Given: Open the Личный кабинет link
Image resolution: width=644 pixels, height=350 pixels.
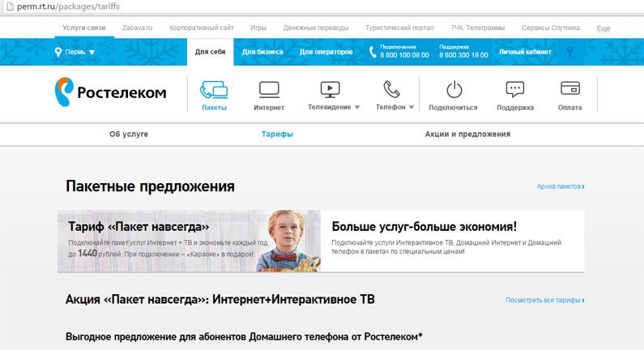Looking at the screenshot, I should point(525,52).
